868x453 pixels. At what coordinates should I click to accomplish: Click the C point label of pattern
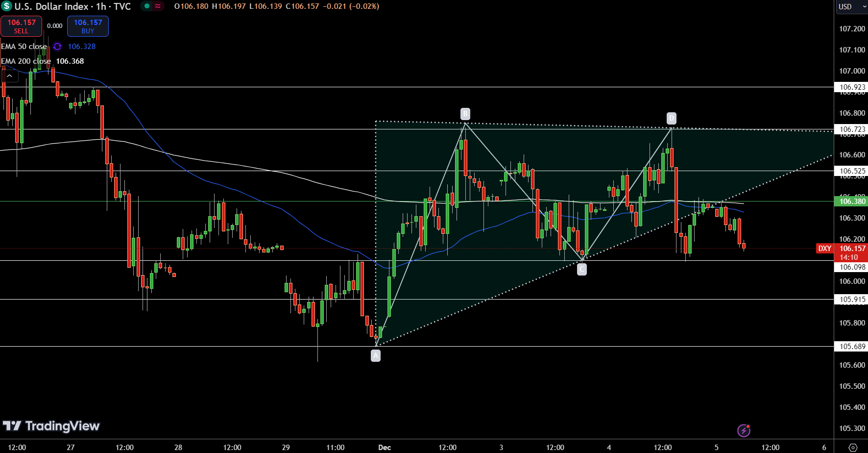click(x=581, y=269)
